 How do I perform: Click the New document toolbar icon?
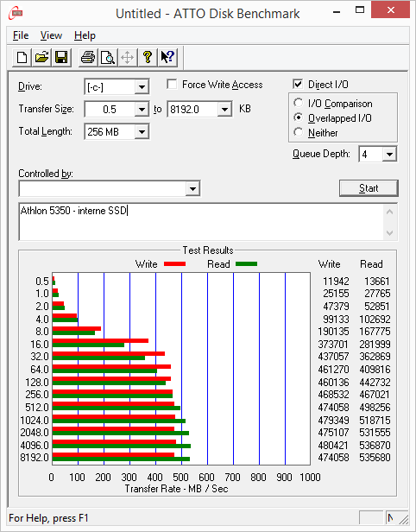tap(22, 57)
